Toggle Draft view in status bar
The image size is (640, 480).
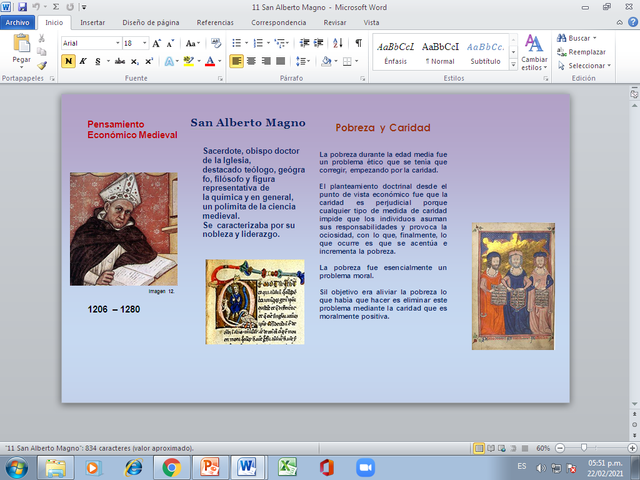tap(525, 448)
